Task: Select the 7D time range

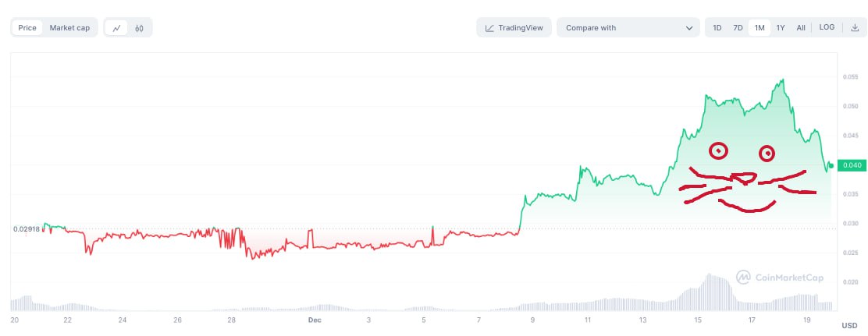Action: tap(738, 28)
